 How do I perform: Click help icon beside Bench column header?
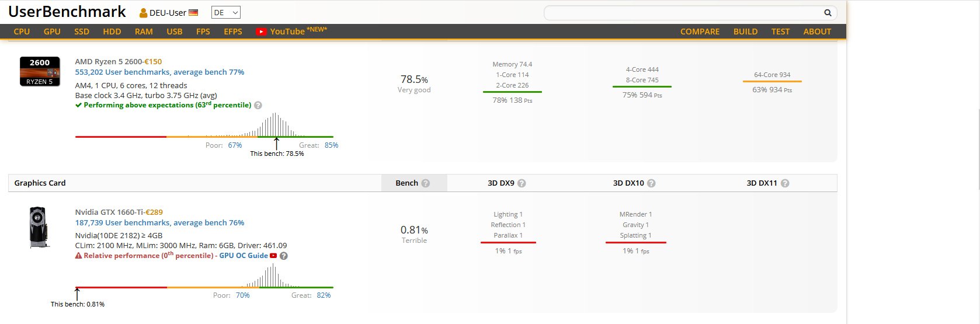tap(426, 183)
